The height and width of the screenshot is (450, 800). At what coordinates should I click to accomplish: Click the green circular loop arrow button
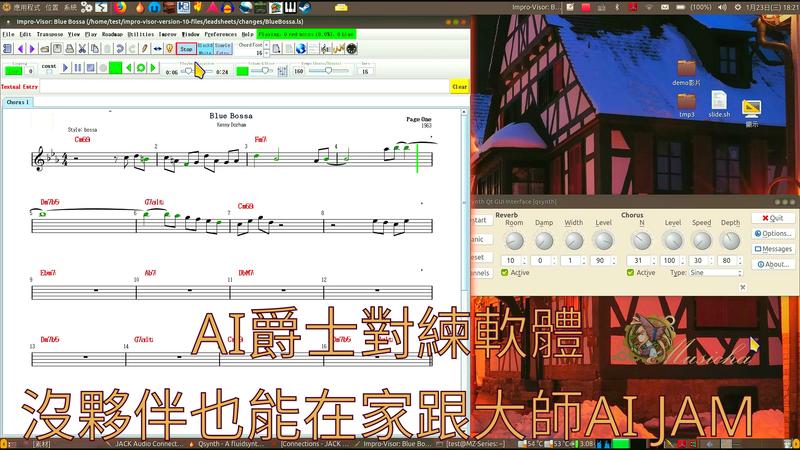(x=141, y=67)
